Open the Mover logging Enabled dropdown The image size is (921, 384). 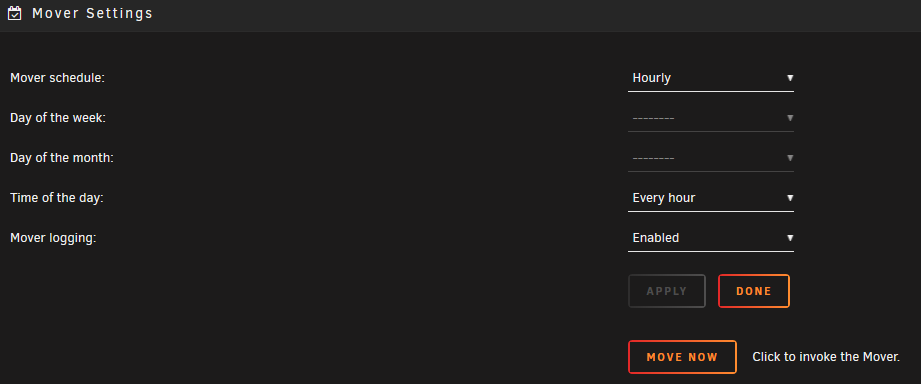(x=711, y=238)
